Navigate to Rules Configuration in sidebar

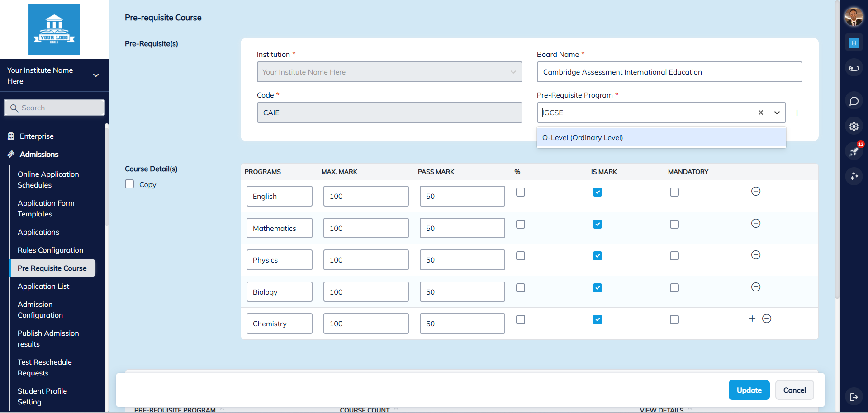pos(50,250)
